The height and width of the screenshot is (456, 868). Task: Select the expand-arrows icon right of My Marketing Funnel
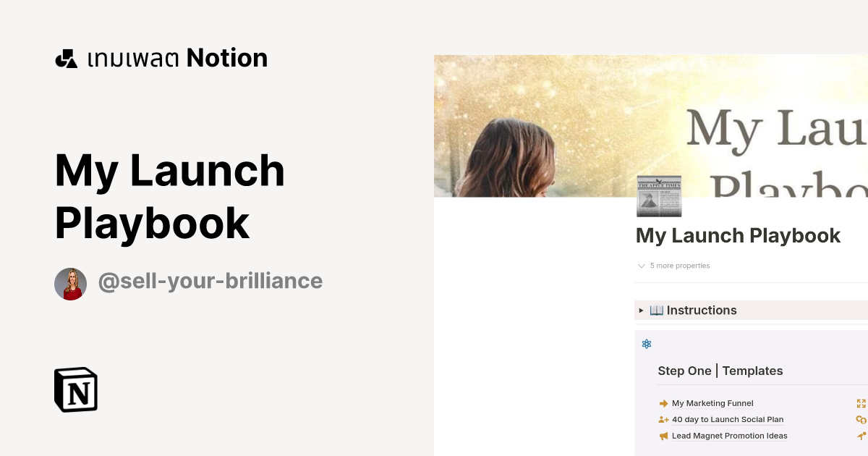(x=861, y=403)
